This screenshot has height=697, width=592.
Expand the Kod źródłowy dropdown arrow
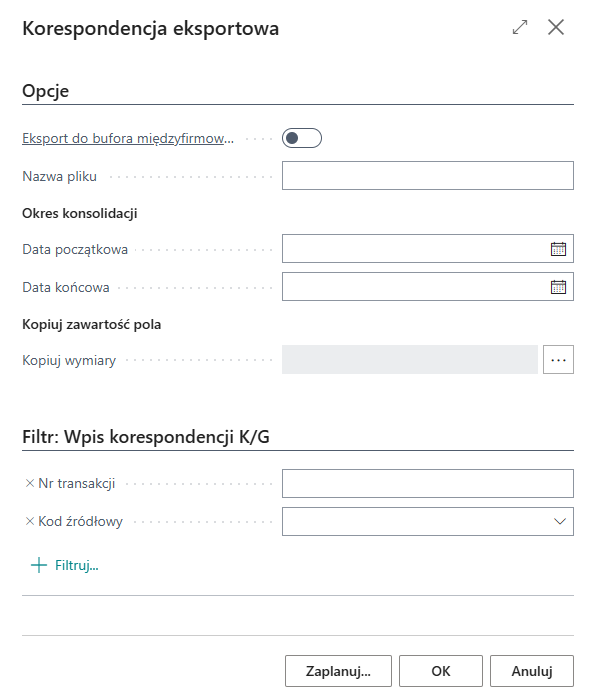[560, 521]
